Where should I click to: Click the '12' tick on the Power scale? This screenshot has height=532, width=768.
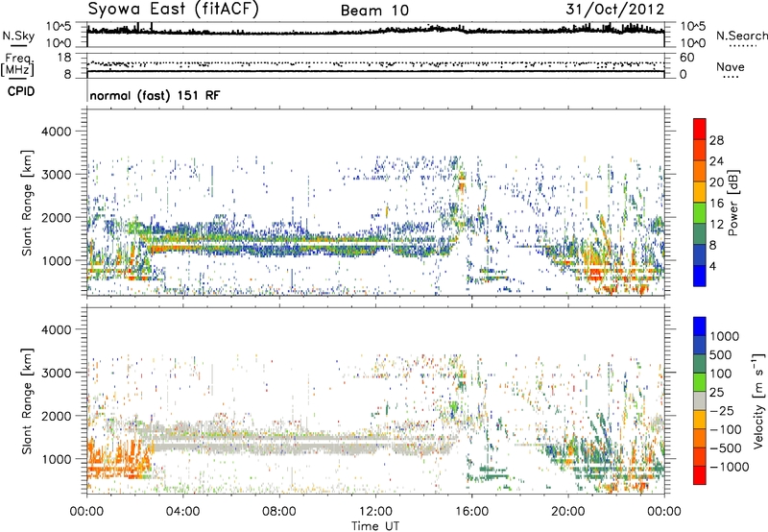pos(716,225)
